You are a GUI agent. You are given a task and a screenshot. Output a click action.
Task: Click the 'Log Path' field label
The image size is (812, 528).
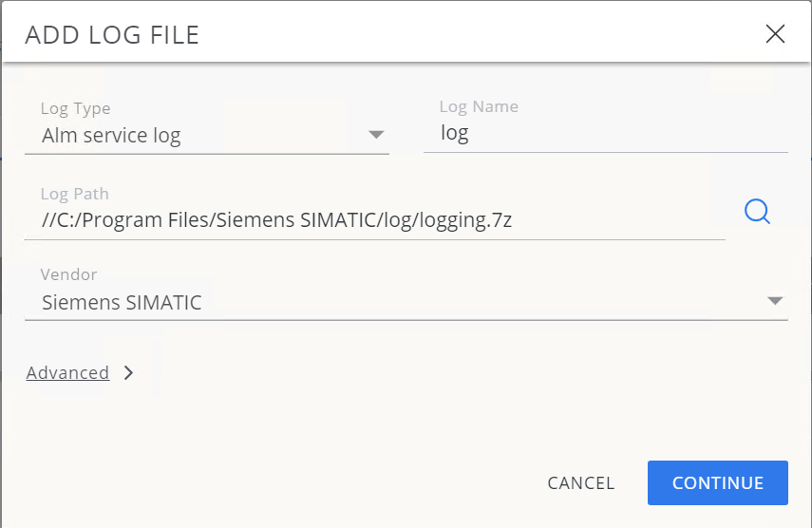coord(74,194)
